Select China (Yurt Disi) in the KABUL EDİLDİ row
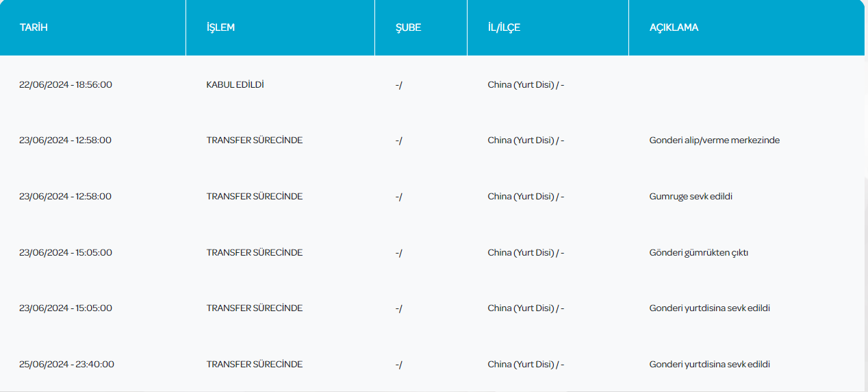Screen dimensions: 868x392 [526, 85]
